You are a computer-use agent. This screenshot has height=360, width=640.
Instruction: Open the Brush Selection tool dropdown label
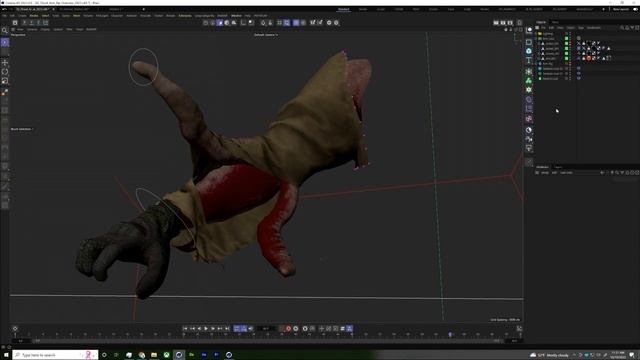coord(22,129)
